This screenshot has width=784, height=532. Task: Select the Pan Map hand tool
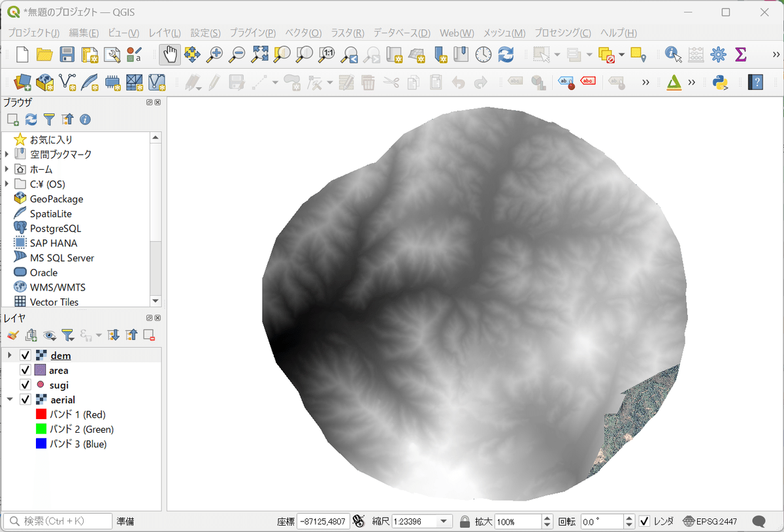point(170,55)
